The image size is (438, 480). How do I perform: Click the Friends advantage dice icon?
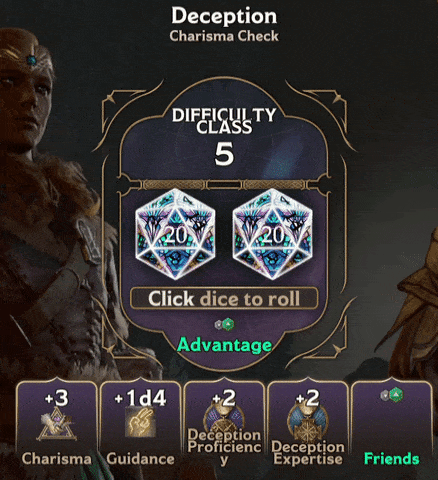(392, 395)
